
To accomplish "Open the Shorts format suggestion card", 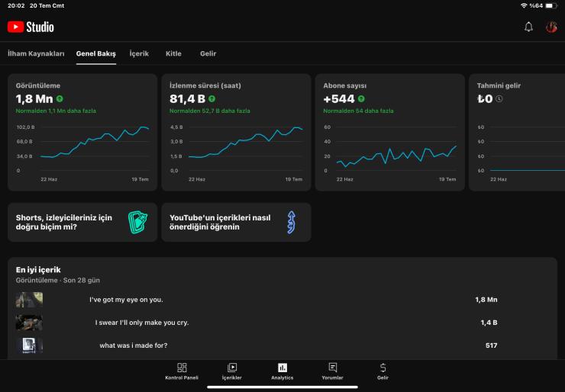I will [82, 222].
